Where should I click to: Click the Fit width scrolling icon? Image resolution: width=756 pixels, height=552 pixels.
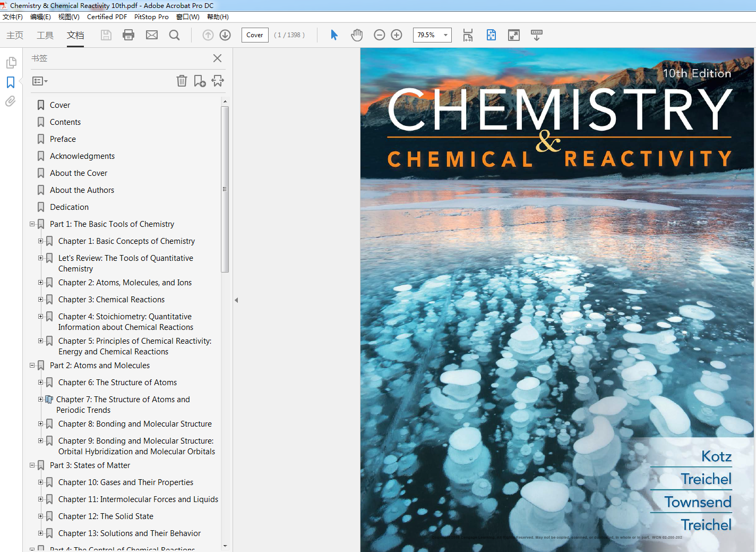coord(468,35)
